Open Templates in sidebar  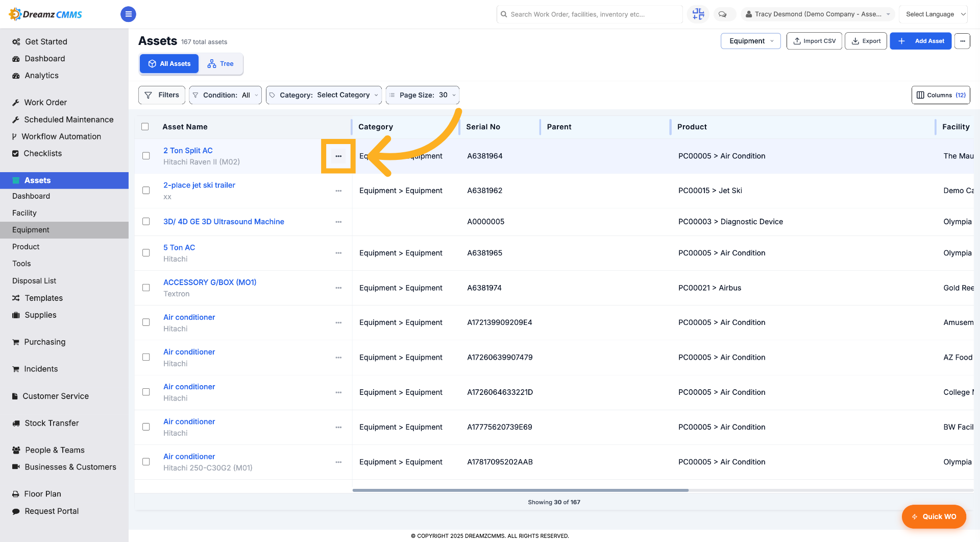point(44,298)
